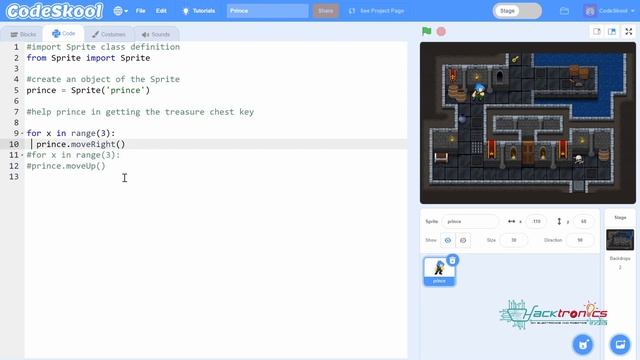Viewport: 640px width, 360px height.
Task: Click the sprite y position field
Action: coord(584,221)
